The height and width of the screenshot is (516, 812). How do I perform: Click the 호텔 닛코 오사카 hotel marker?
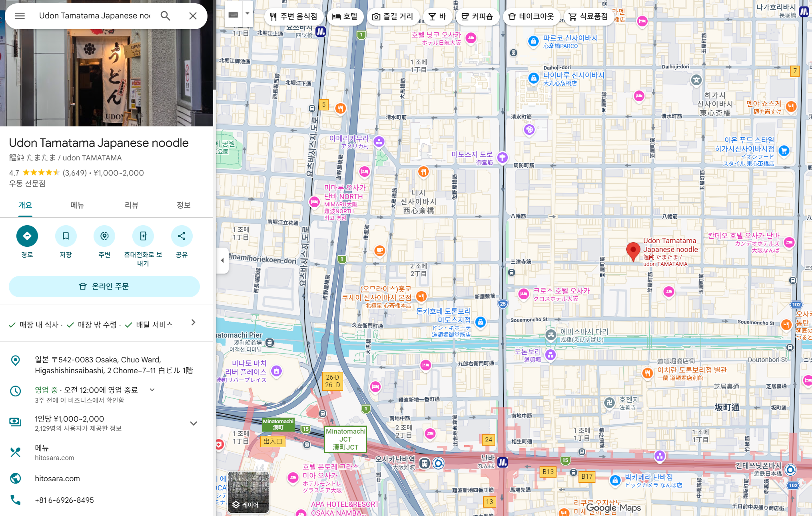(471, 38)
